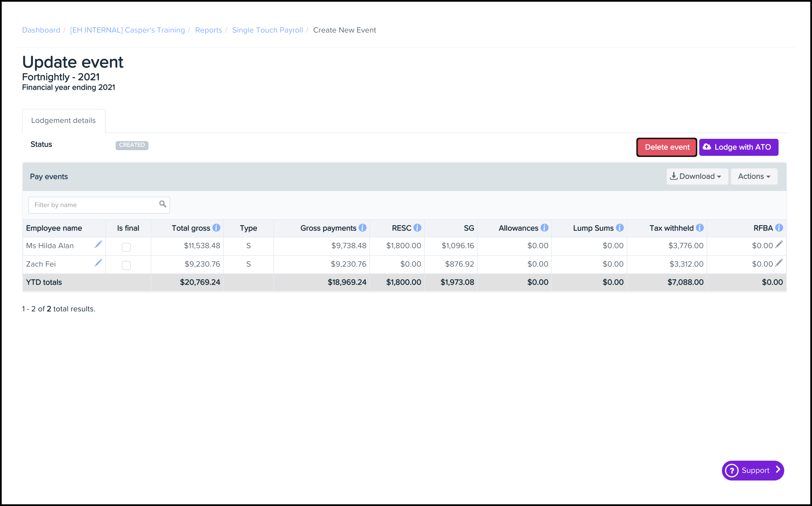Open the info icon beside Lump Sums
Viewport: 812px width, 506px height.
point(620,228)
